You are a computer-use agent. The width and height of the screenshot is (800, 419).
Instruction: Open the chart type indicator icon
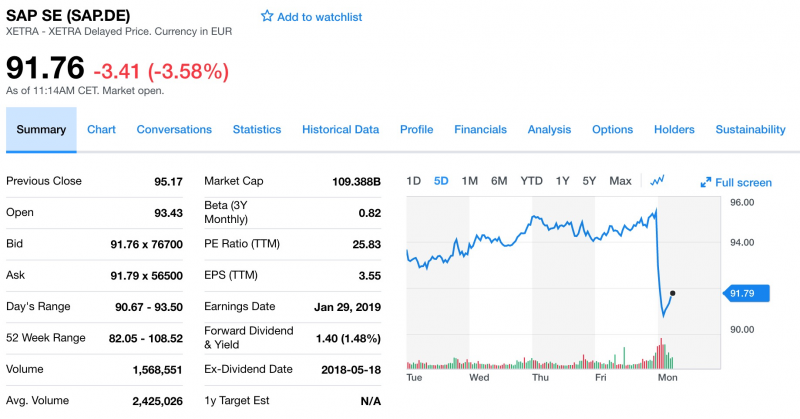[657, 181]
